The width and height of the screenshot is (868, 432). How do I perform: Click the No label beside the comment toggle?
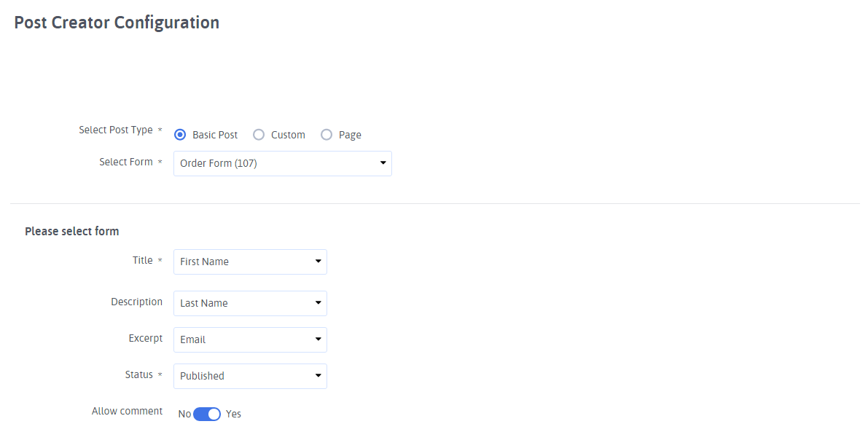[184, 414]
